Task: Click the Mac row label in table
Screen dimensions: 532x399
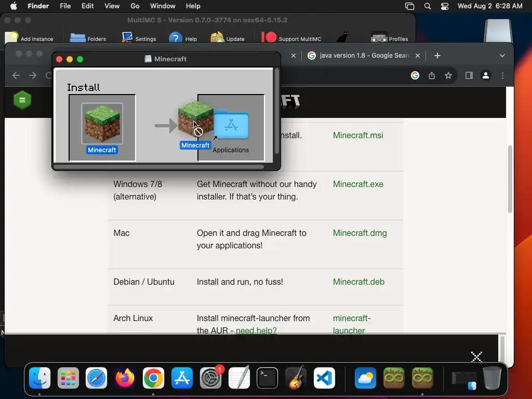Action: [x=122, y=233]
